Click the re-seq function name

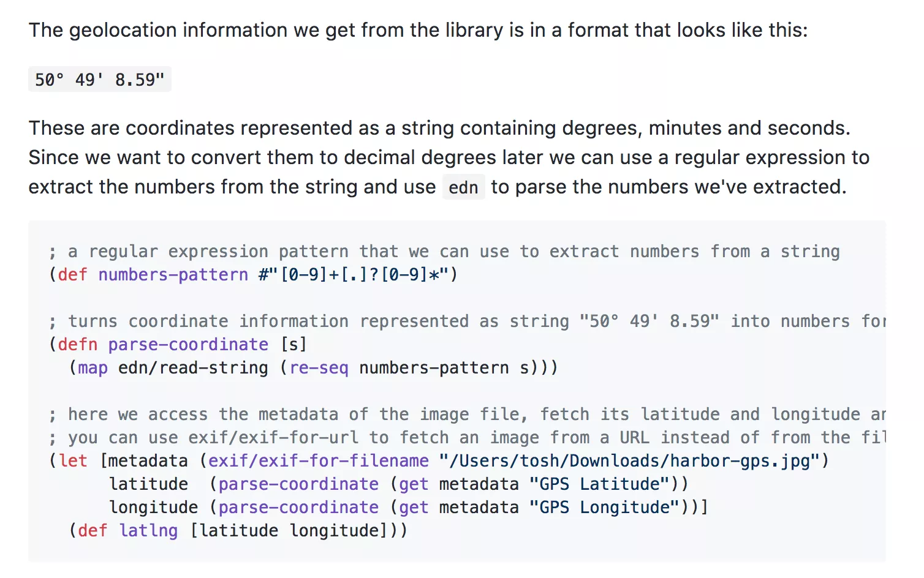[x=319, y=368]
